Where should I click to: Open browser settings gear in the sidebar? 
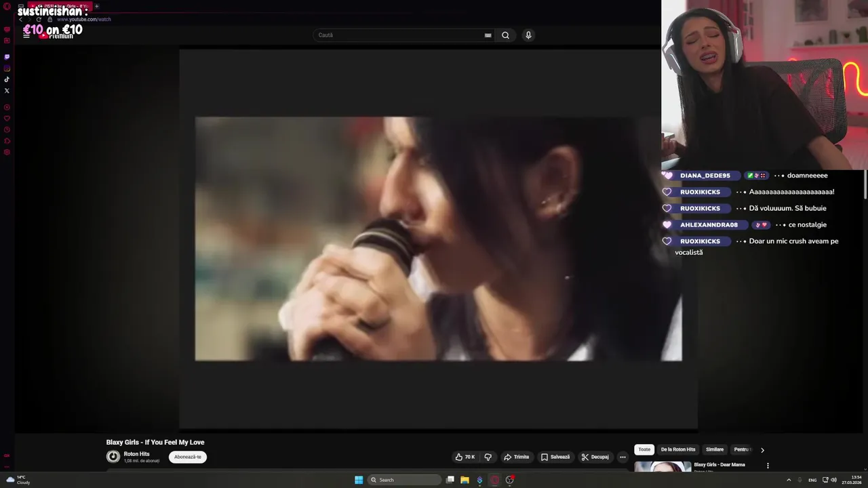coord(7,152)
